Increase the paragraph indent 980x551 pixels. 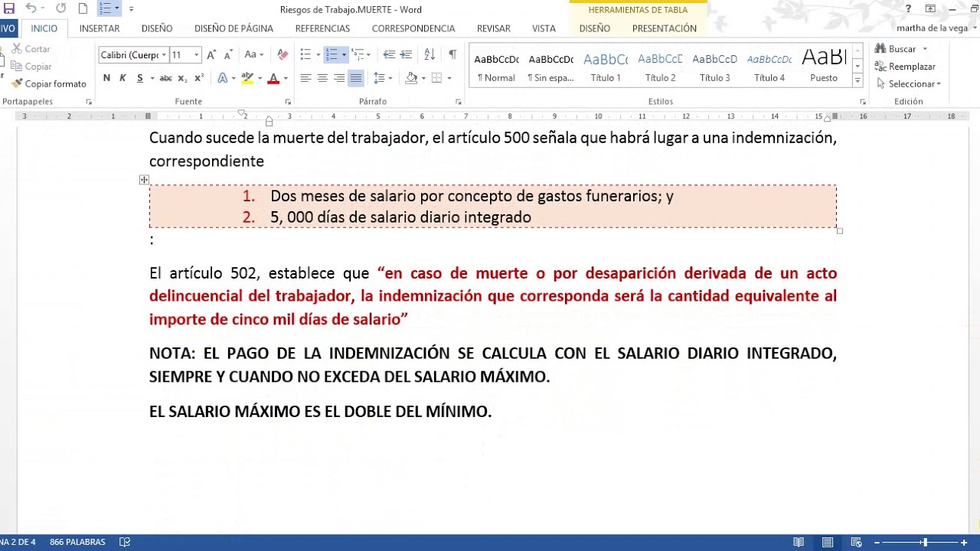pos(406,55)
